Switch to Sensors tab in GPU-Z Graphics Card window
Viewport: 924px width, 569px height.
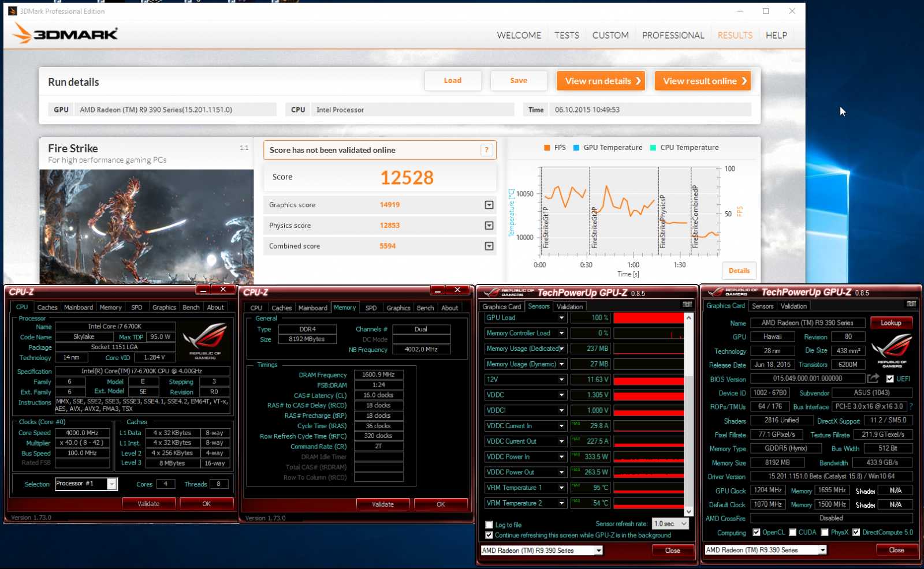click(762, 306)
